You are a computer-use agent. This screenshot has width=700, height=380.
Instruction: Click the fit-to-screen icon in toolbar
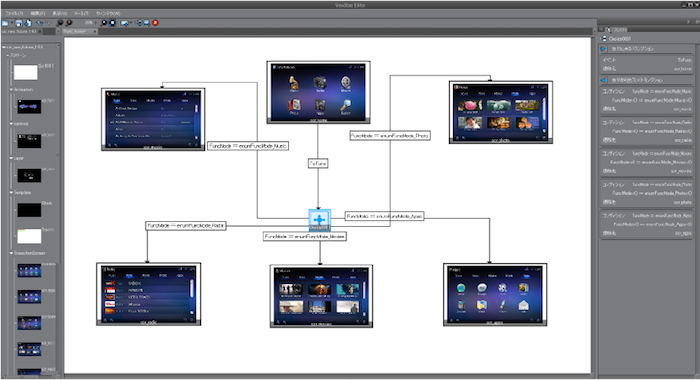(x=112, y=23)
